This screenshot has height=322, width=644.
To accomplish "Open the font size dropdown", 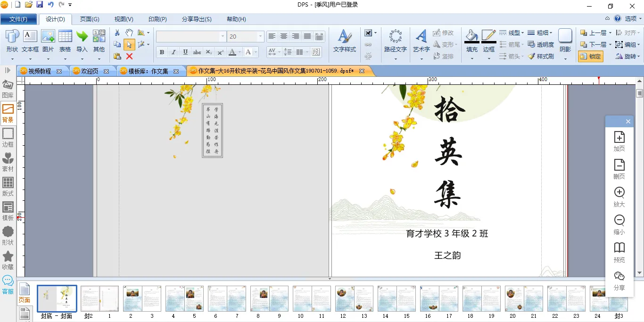I will pyautogui.click(x=260, y=36).
